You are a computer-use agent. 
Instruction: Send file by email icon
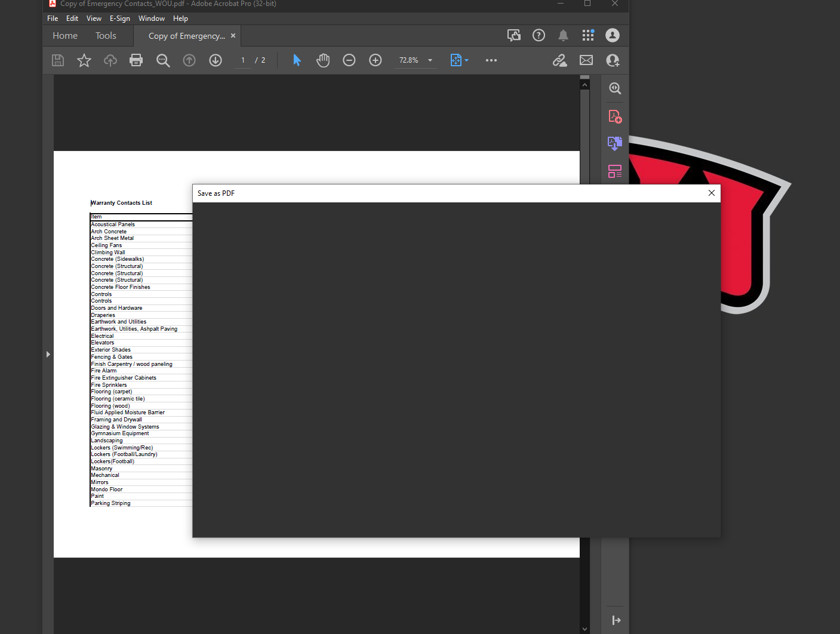click(x=586, y=60)
